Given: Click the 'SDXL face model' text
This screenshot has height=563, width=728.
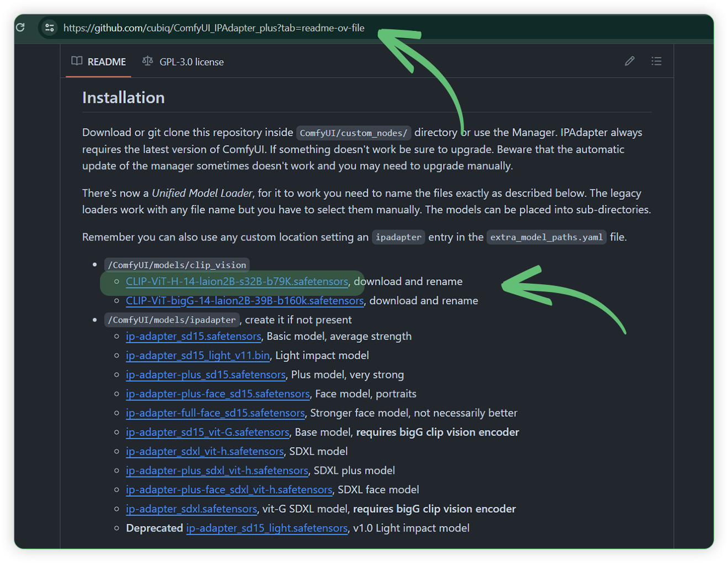Looking at the screenshot, I should tap(378, 490).
